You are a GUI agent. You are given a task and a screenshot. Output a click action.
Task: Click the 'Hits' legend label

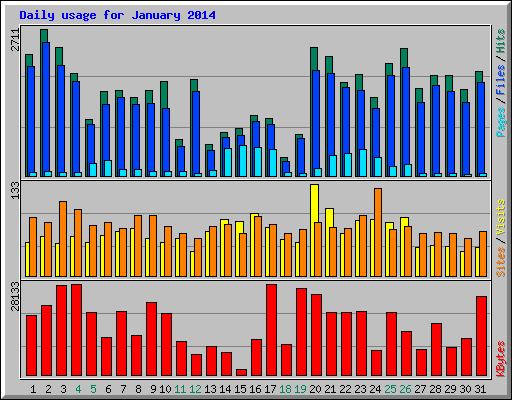click(x=501, y=41)
